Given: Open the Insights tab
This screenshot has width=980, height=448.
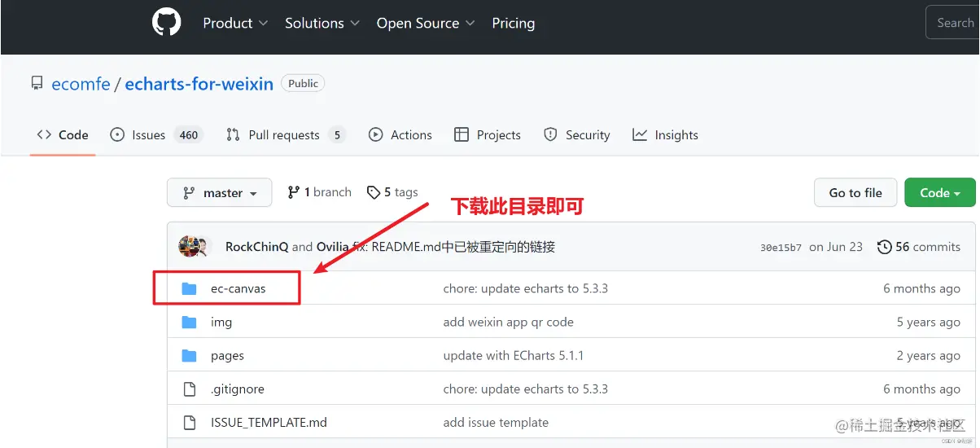Looking at the screenshot, I should [666, 134].
